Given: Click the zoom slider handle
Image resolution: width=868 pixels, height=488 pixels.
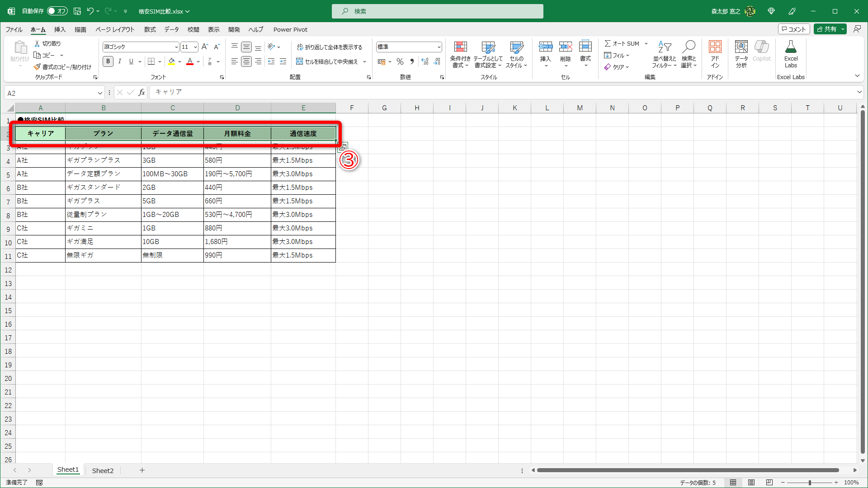Looking at the screenshot, I should [810, 483].
